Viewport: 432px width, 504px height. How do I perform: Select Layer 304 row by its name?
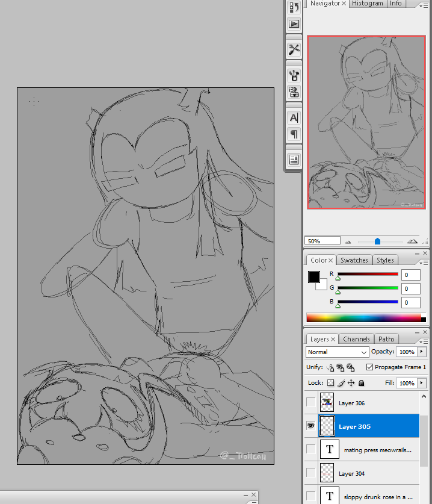point(351,473)
